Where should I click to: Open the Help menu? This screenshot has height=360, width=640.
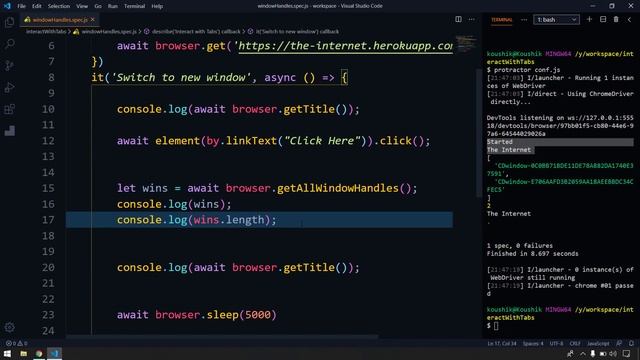pyautogui.click(x=157, y=6)
